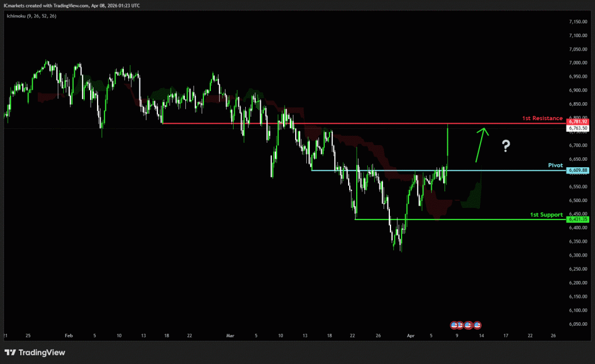Select the 1st Resistance text label

pyautogui.click(x=542, y=118)
